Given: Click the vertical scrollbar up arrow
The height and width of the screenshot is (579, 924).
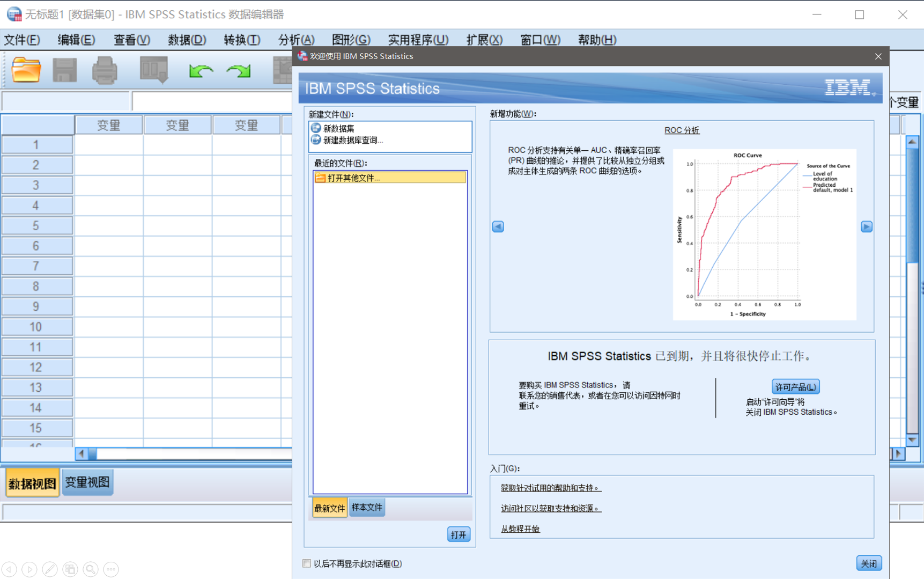Looking at the screenshot, I should 912,142.
